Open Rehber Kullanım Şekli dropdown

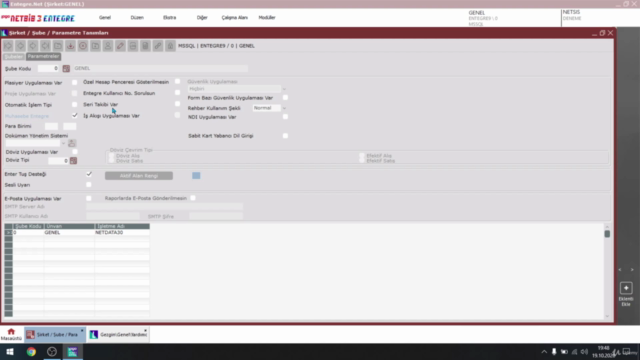(284, 108)
